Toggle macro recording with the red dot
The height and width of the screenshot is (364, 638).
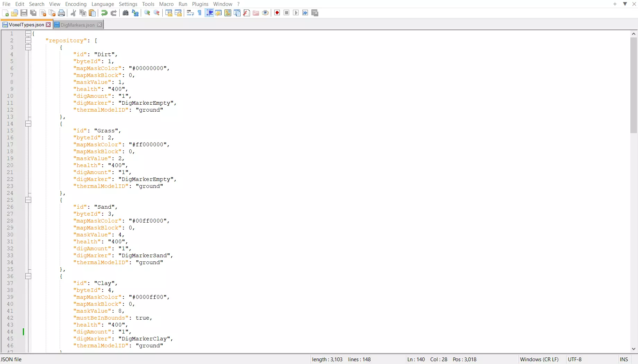(x=277, y=13)
